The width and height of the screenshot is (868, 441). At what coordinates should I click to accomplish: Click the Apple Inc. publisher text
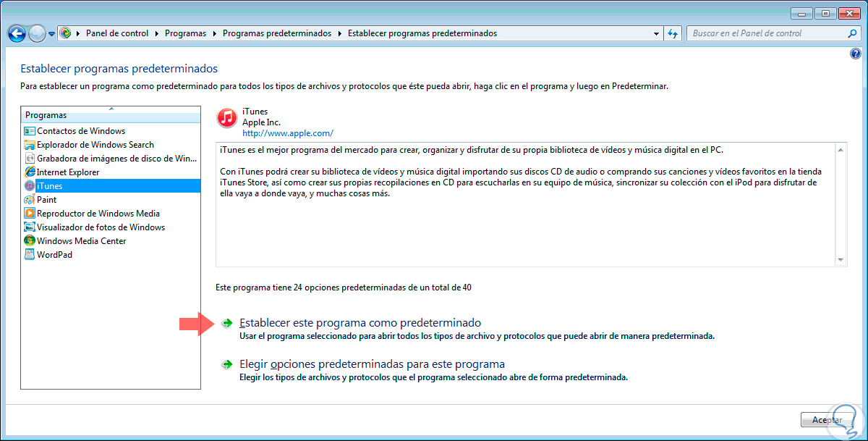tap(262, 122)
